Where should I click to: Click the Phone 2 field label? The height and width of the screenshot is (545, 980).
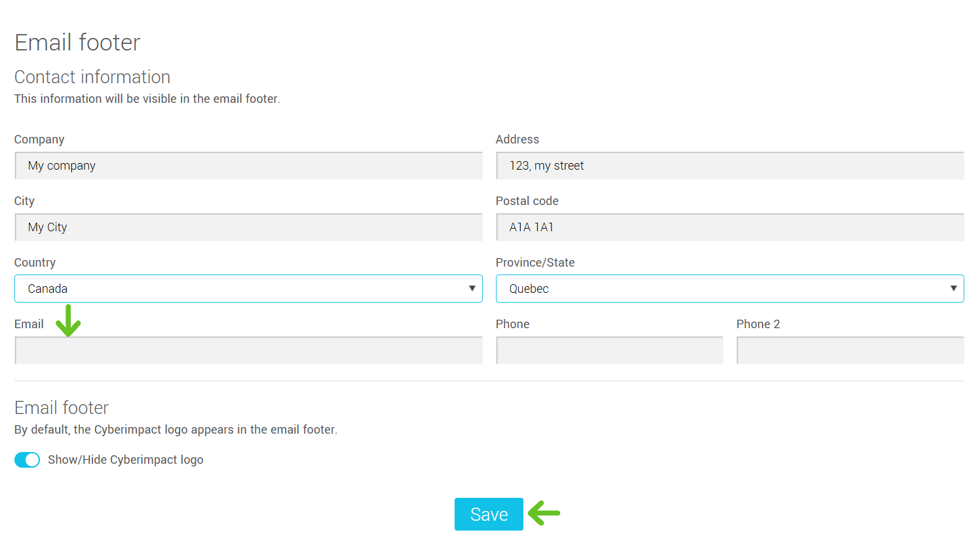(x=758, y=324)
